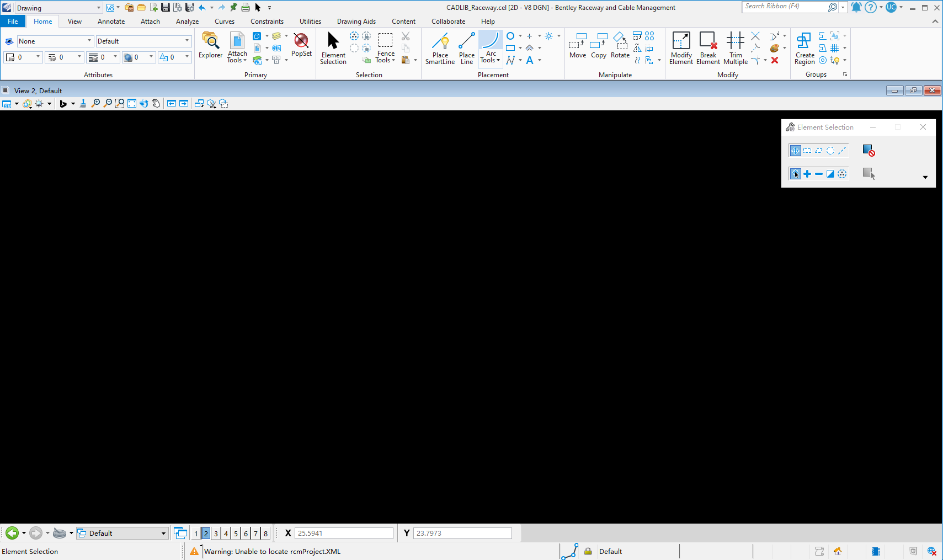
Task: Click the Update View brush icon
Action: coord(83,103)
